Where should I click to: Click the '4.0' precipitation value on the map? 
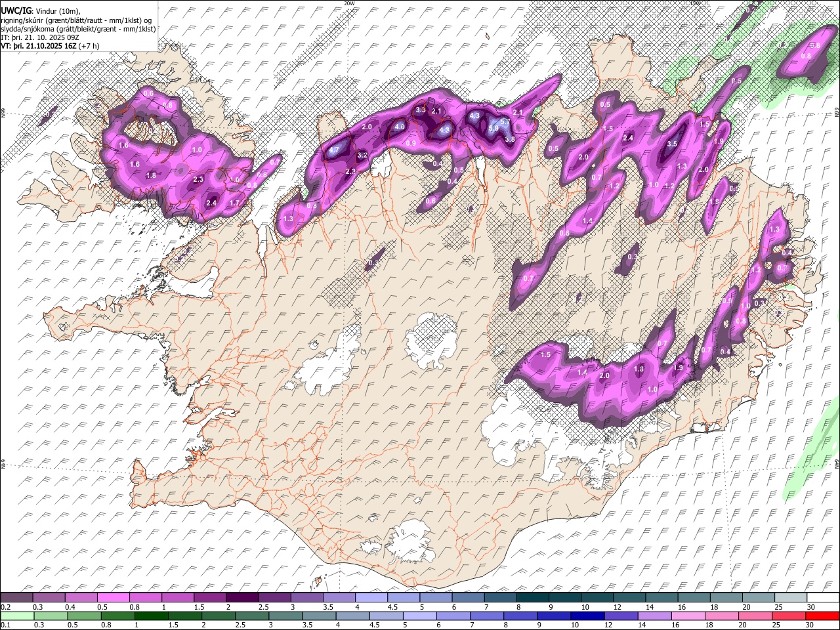[x=400, y=127]
